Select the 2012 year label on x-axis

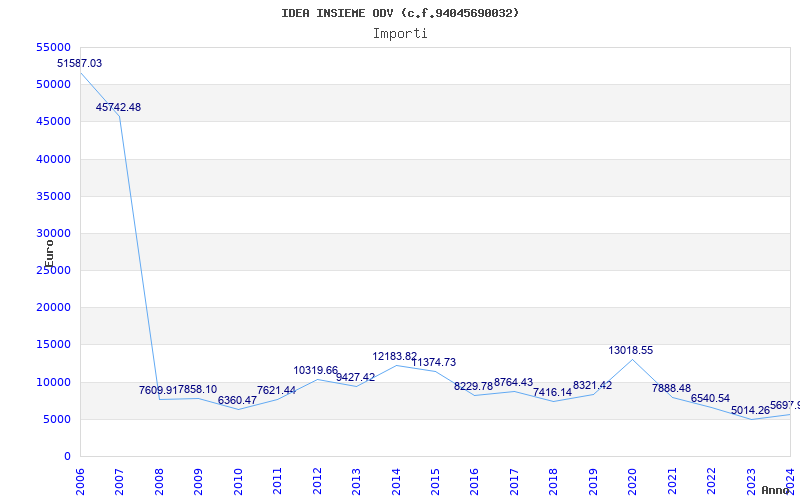[317, 481]
